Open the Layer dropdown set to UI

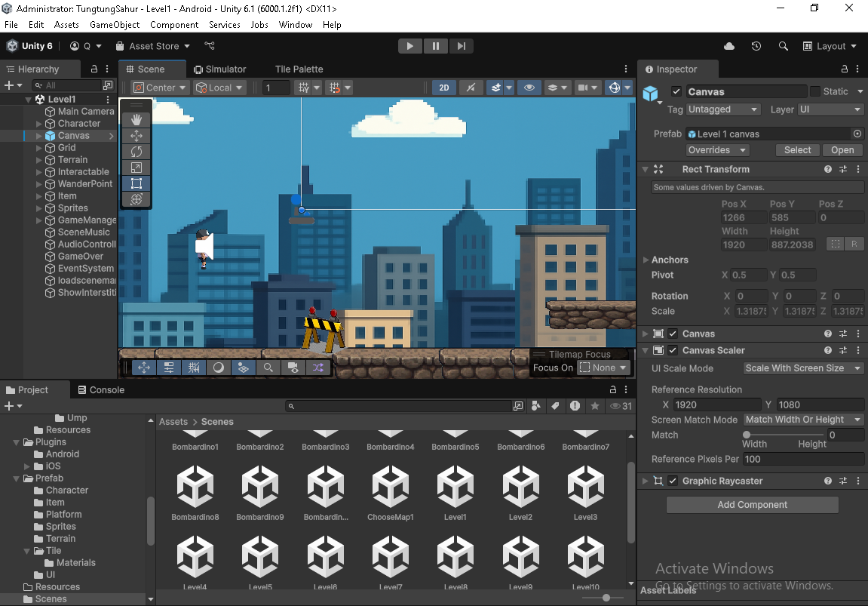830,109
